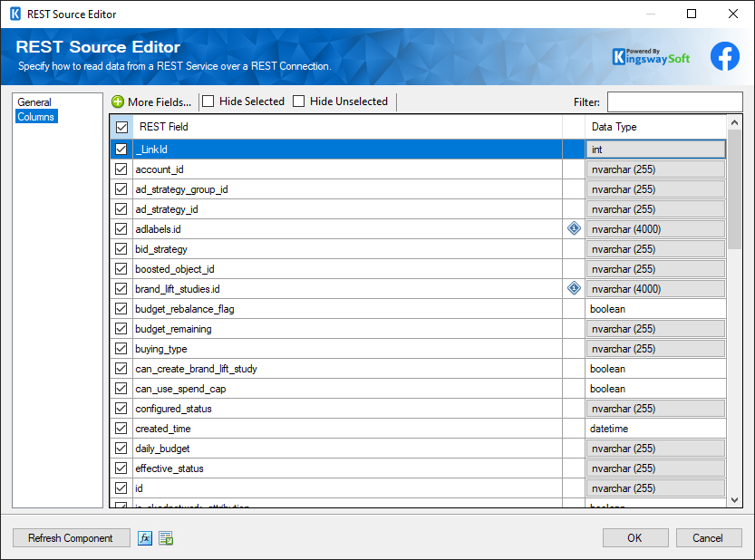Open data type dropdown for daily_budget
Screen dimensions: 755x560
click(x=655, y=449)
